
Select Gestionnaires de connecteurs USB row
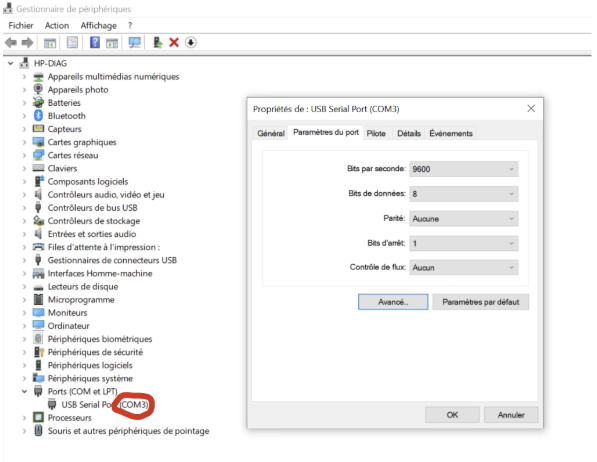click(105, 260)
